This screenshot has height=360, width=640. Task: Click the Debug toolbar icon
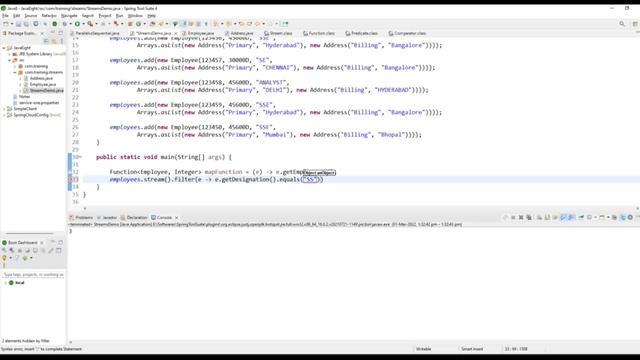64,24
